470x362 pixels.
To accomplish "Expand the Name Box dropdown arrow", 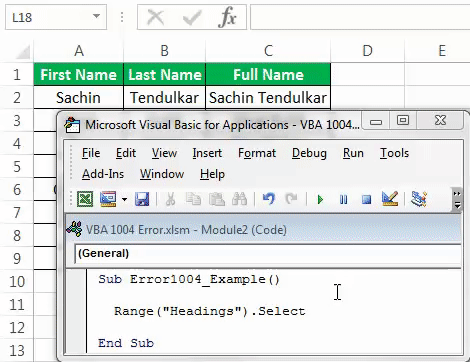I will click(96, 16).
